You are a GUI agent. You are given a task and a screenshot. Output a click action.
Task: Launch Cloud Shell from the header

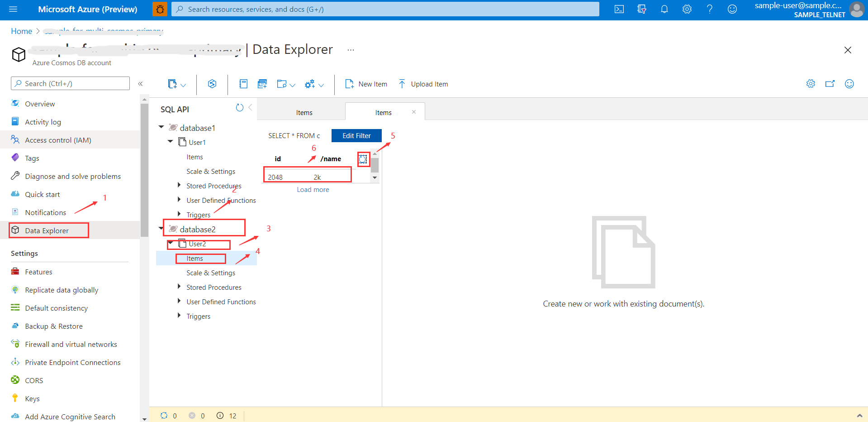[619, 9]
